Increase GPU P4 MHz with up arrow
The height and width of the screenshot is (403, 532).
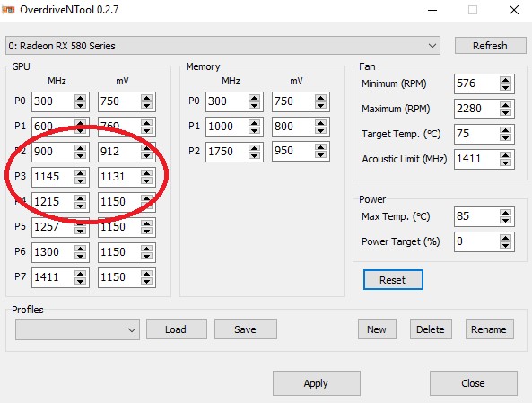tap(81, 198)
